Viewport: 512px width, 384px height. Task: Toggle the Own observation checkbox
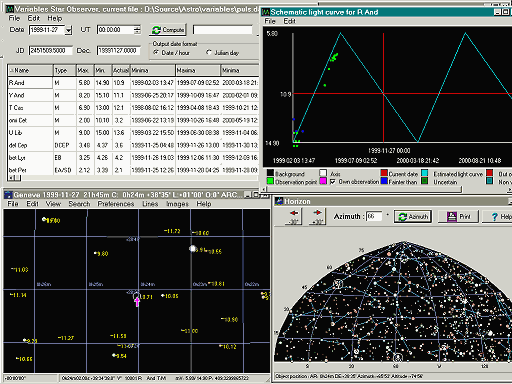coord(332,182)
